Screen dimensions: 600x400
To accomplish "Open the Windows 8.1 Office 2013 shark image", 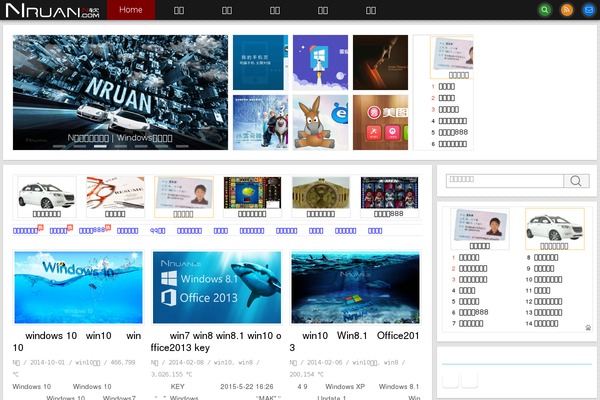I will tap(217, 287).
